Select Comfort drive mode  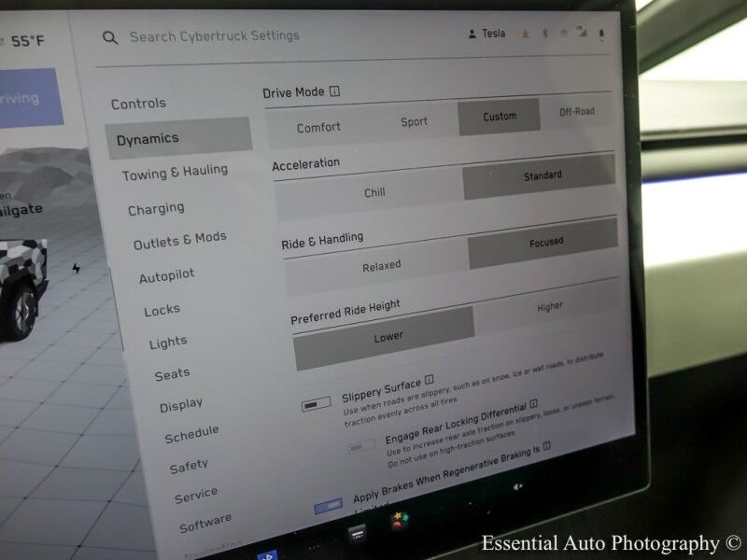pos(318,127)
